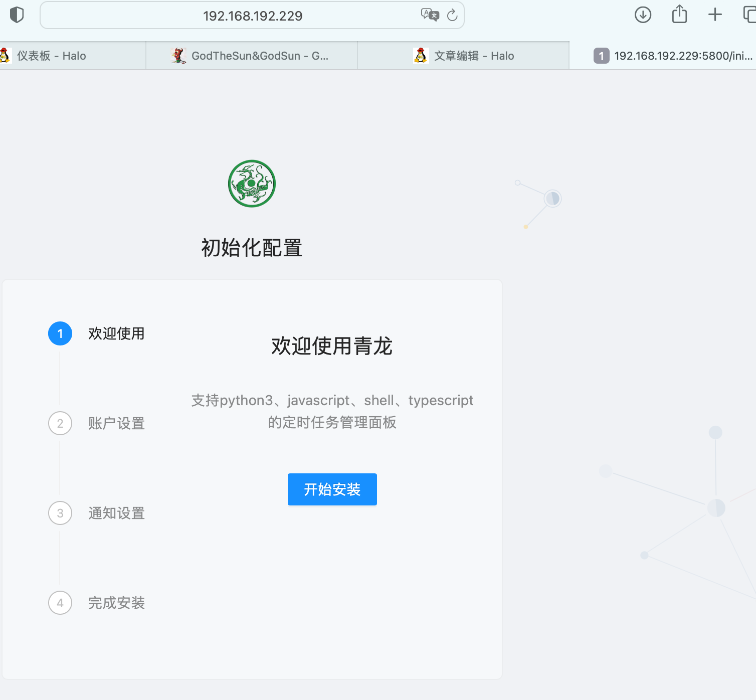Click the address bar showing 192.168.192.229
Screen dimensions: 756x700
(252, 16)
